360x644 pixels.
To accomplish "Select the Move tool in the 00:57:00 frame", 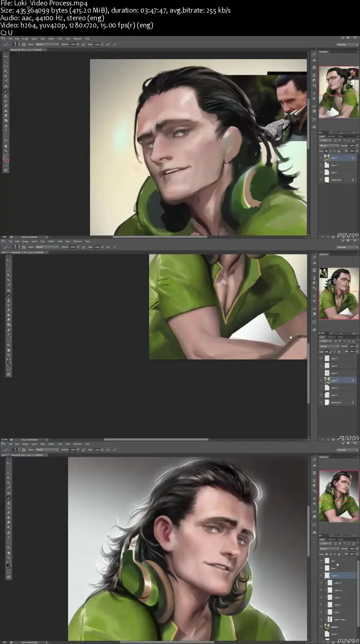I will point(6,56).
